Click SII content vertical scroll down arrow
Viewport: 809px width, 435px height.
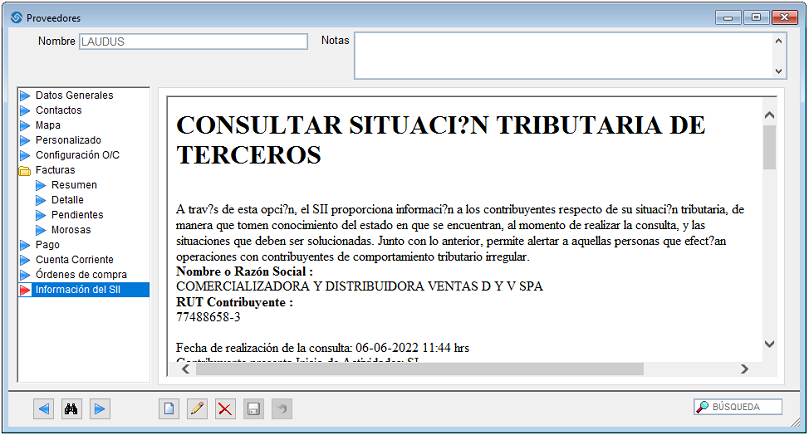tap(769, 344)
